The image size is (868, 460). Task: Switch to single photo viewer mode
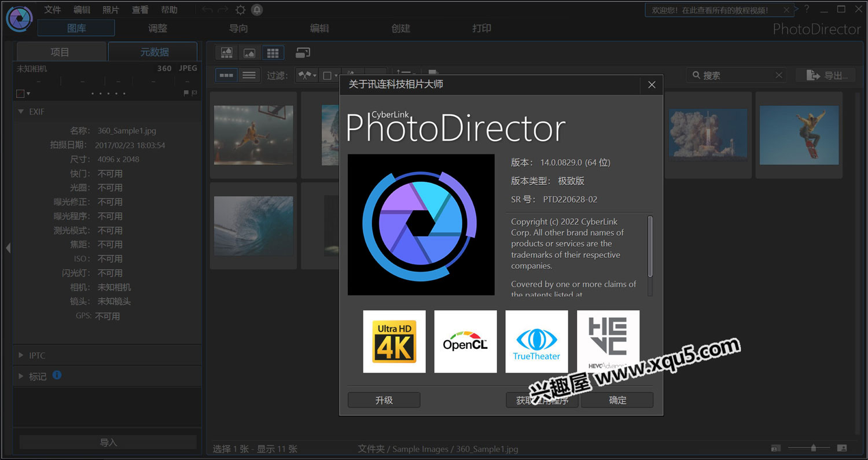pos(249,53)
